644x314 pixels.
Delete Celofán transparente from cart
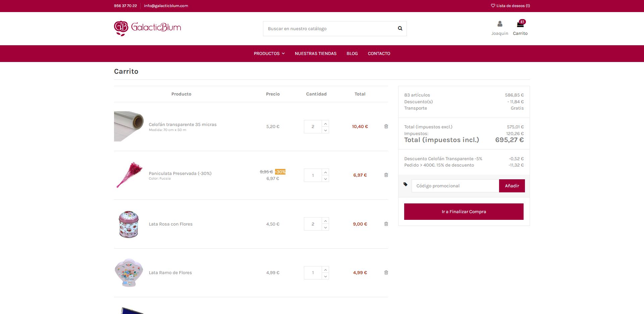[386, 126]
